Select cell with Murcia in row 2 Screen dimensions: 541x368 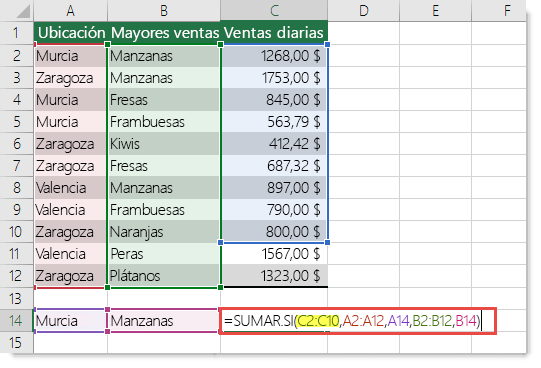point(71,56)
